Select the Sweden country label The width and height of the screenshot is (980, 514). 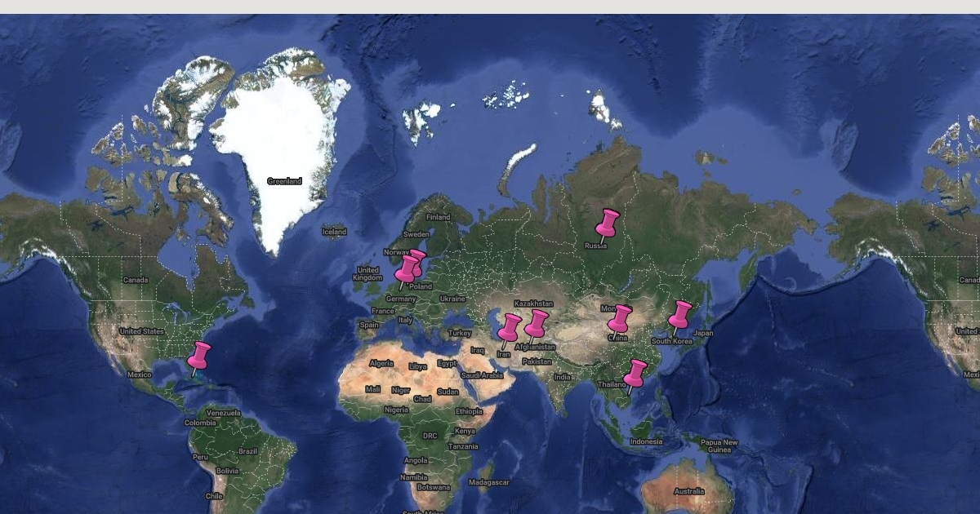(x=416, y=234)
